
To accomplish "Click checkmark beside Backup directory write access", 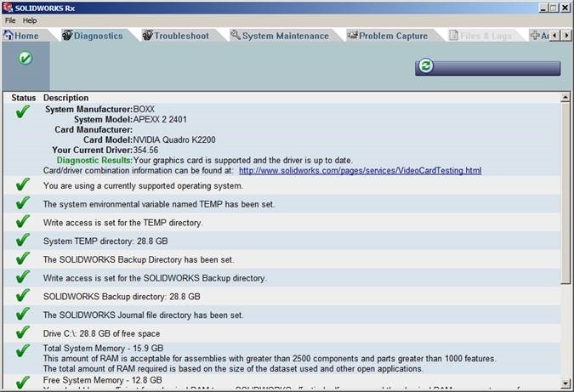I will point(23,276).
